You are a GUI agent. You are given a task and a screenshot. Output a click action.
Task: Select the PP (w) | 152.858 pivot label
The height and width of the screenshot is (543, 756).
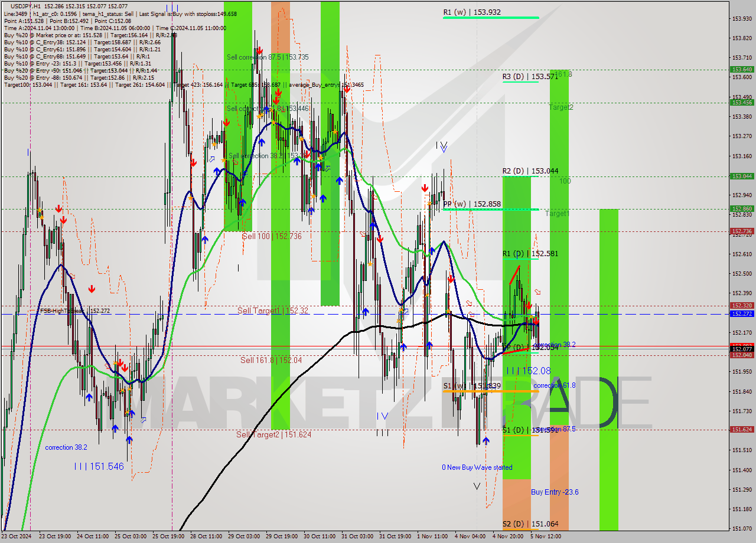[472, 204]
